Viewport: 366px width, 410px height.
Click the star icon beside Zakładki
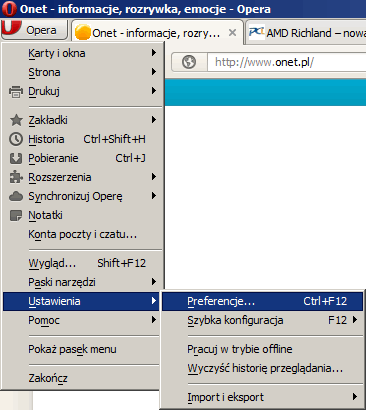tap(16, 120)
